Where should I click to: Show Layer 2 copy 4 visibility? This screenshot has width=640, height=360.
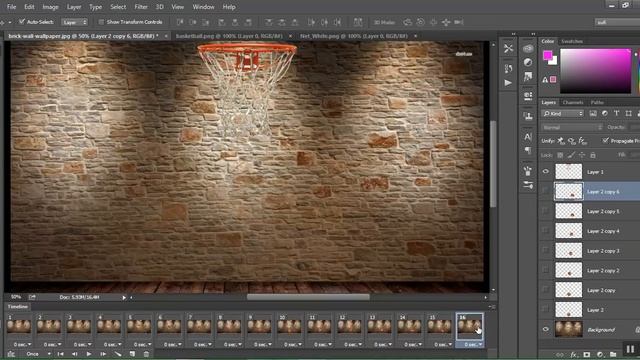[x=546, y=231]
